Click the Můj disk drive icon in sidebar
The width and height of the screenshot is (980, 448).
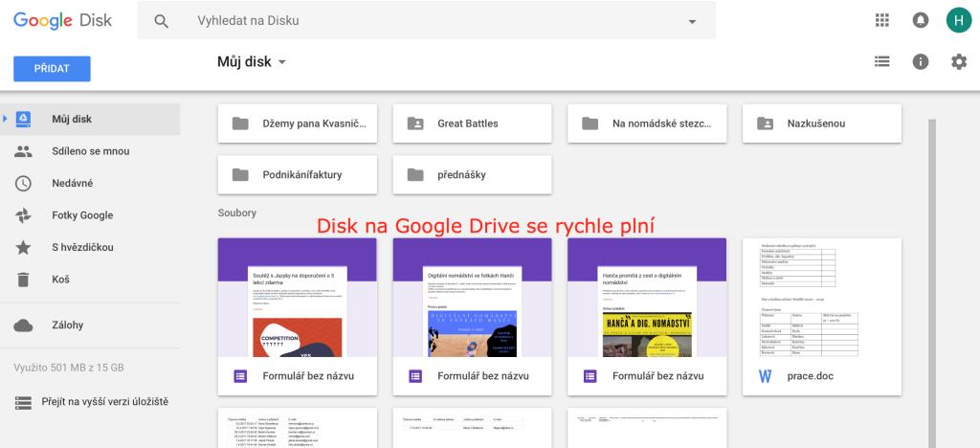tap(23, 119)
